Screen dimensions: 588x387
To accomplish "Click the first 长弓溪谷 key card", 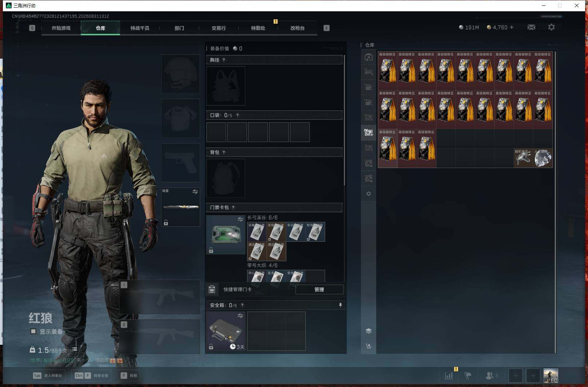I will point(257,232).
